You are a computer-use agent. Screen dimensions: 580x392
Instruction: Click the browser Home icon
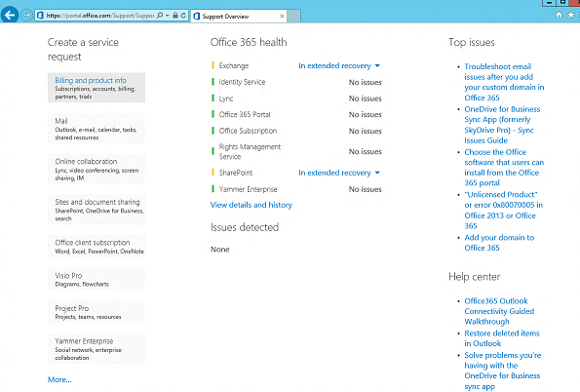click(560, 15)
